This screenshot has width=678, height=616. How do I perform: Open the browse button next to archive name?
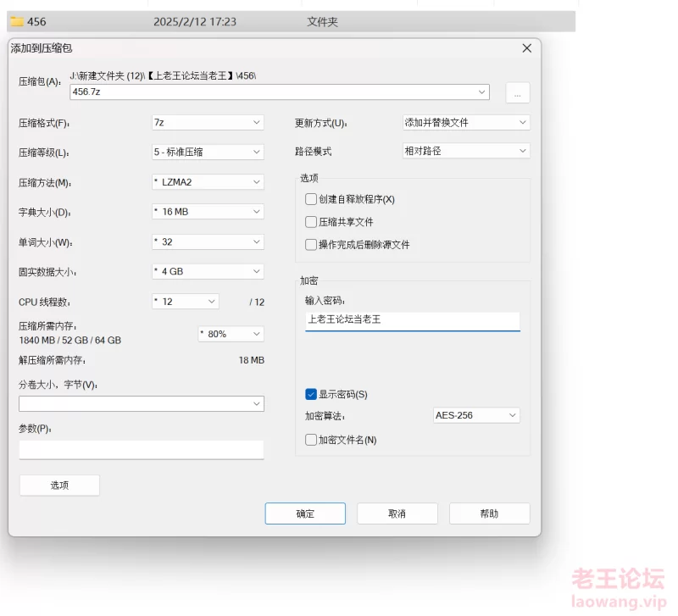(x=518, y=92)
